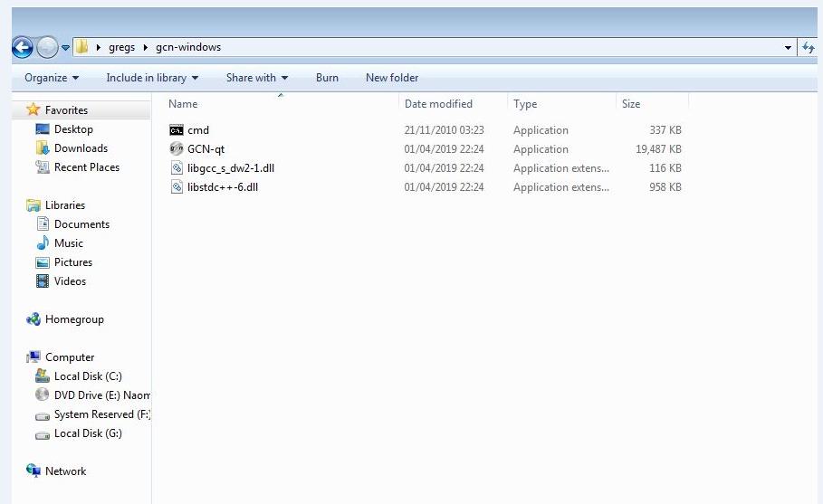This screenshot has width=823, height=504.
Task: Open the Documents library
Action: tap(81, 223)
